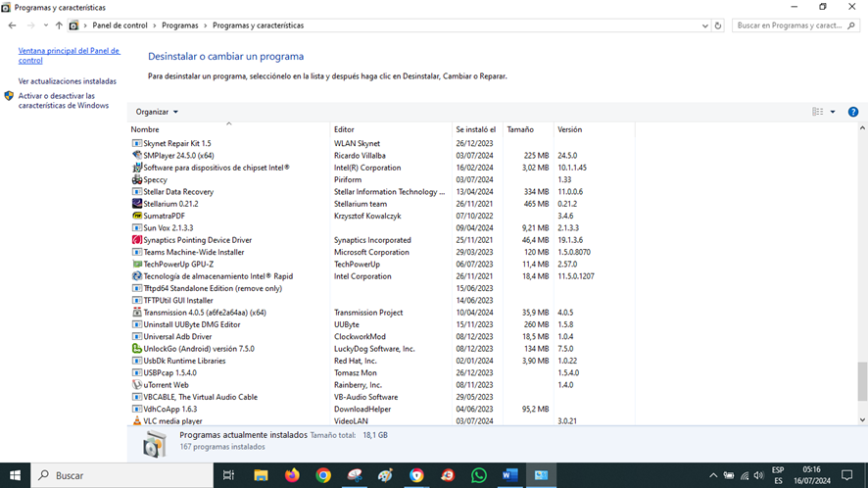This screenshot has width=868, height=488.
Task: Expand path arrow after Programas breadcrumb
Action: pyautogui.click(x=206, y=25)
